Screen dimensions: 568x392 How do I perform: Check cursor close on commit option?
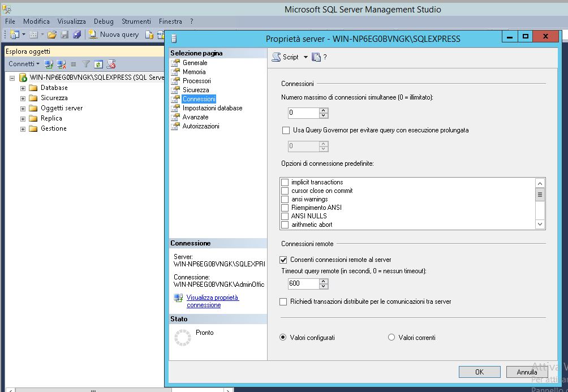(285, 191)
